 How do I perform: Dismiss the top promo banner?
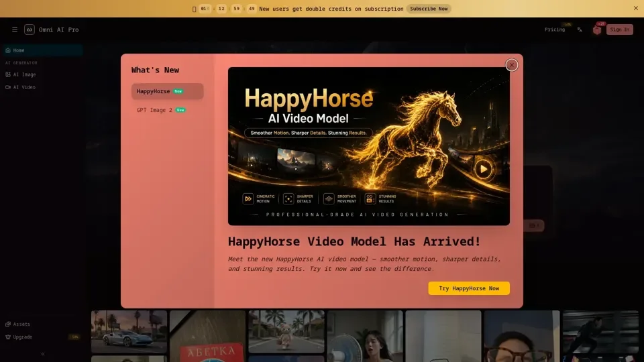point(635,8)
